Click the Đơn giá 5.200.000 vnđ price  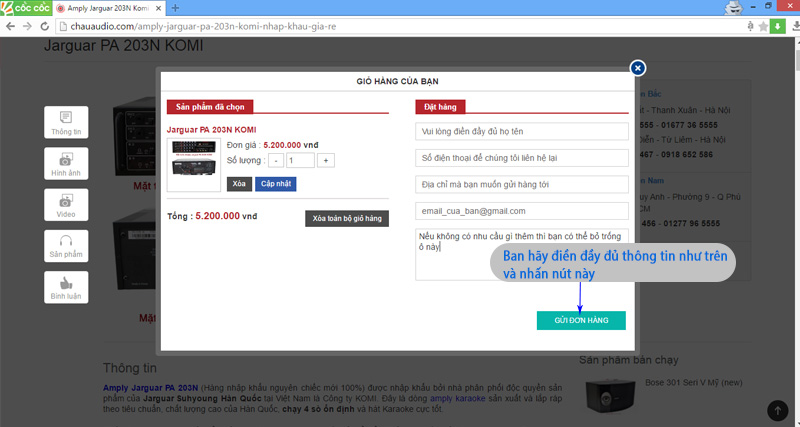[272, 145]
